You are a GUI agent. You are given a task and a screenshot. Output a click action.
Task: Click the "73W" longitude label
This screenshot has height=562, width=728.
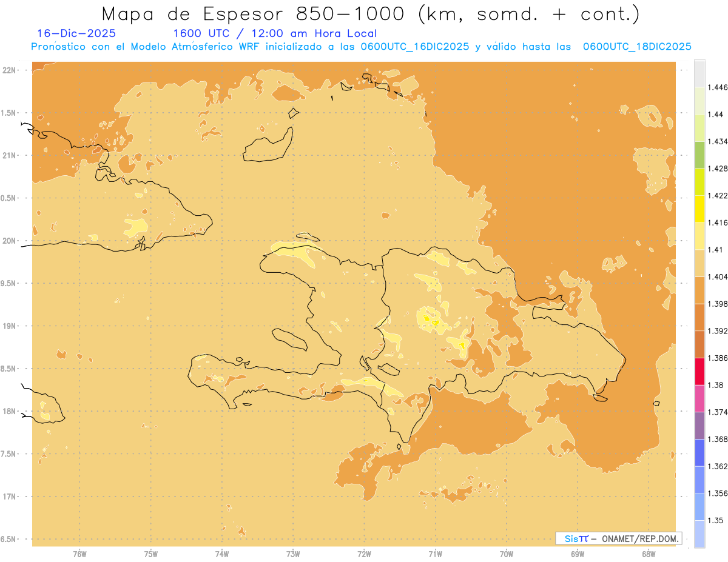pyautogui.click(x=293, y=554)
